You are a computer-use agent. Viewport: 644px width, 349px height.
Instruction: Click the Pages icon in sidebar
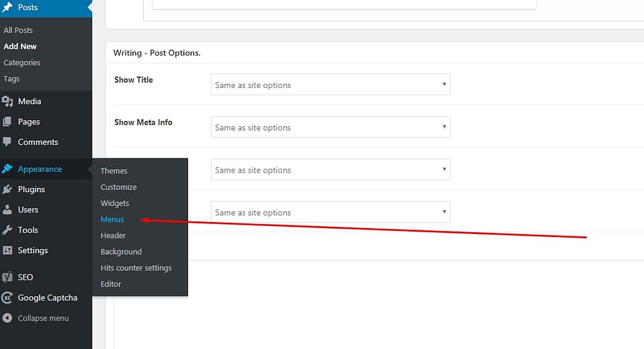click(x=7, y=121)
